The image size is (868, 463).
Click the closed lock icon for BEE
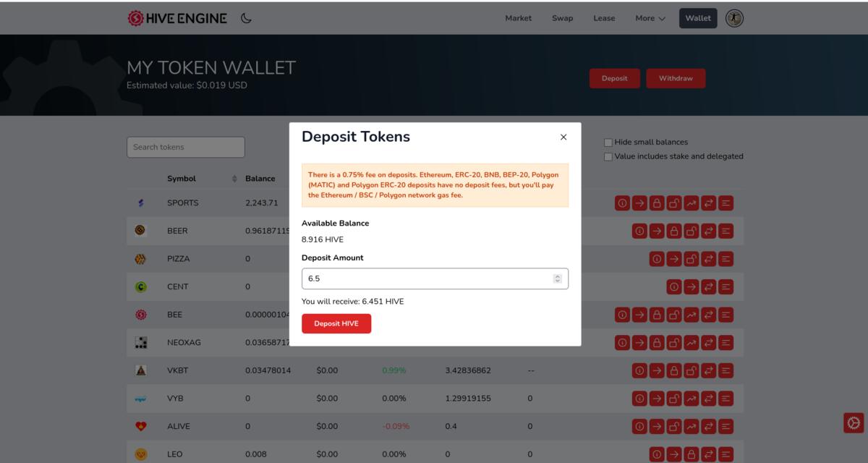tap(657, 315)
